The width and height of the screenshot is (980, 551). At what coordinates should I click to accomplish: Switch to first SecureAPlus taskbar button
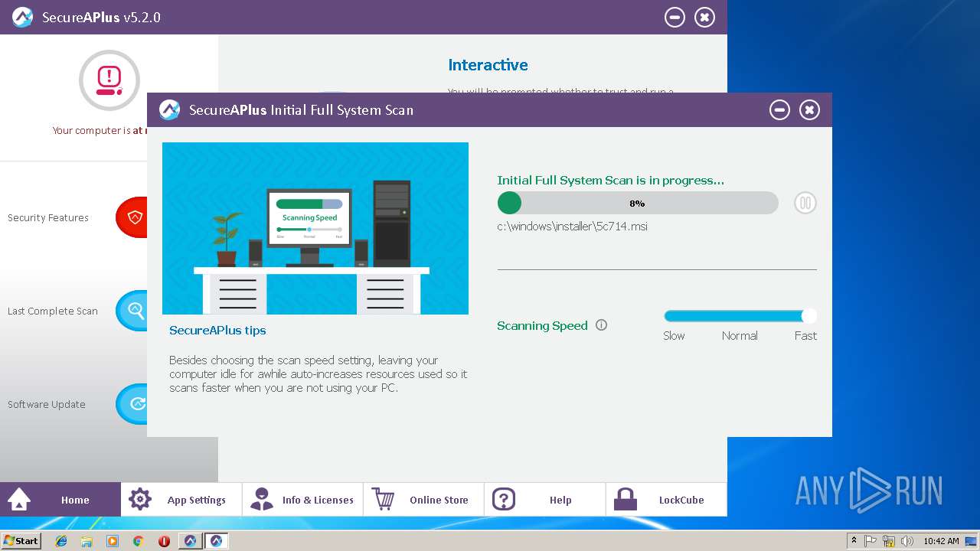[x=190, y=541]
